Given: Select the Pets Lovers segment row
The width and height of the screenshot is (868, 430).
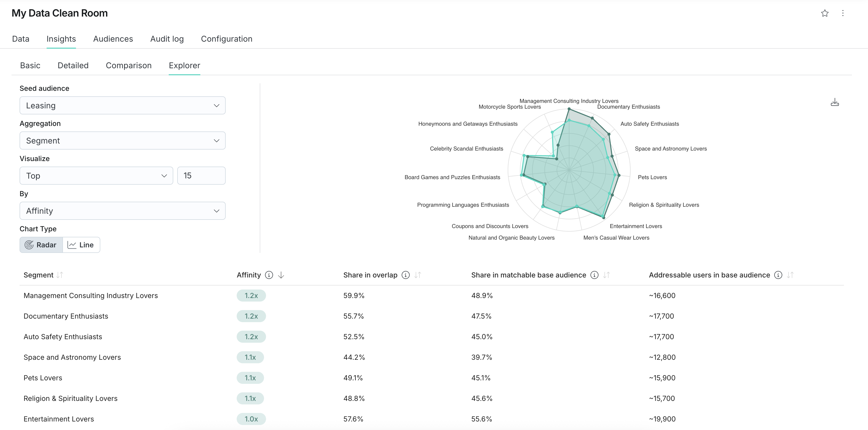Looking at the screenshot, I should pyautogui.click(x=42, y=378).
